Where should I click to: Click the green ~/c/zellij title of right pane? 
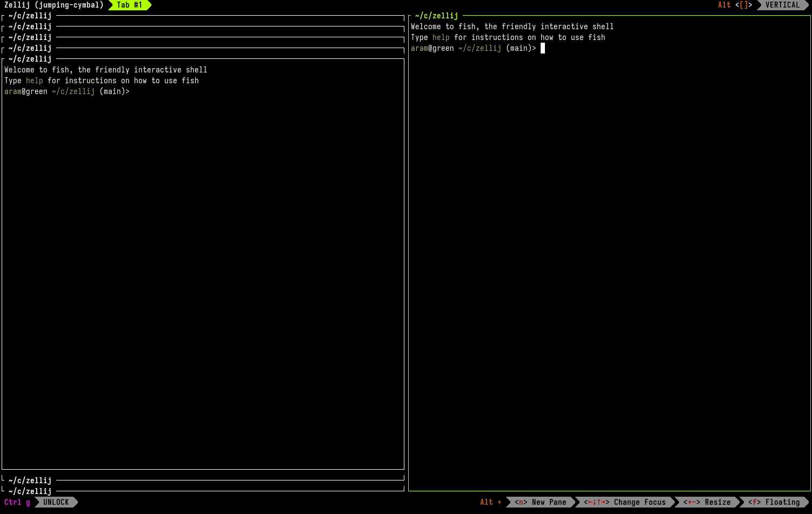437,16
